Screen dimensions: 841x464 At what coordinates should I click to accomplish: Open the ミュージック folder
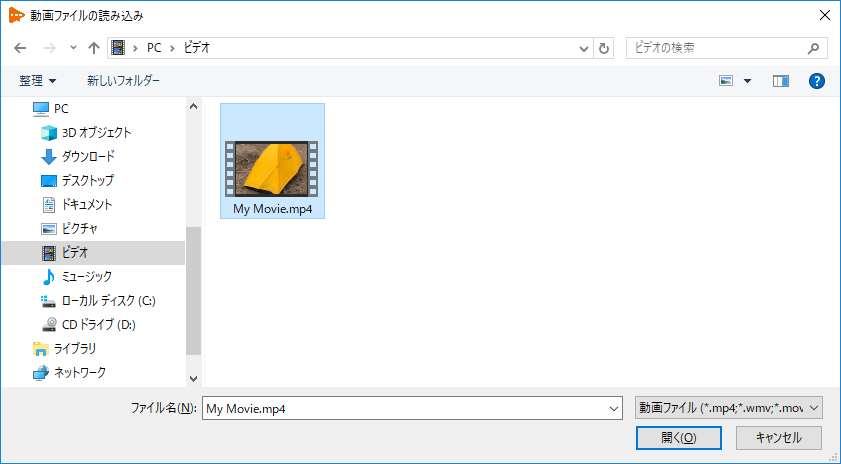click(87, 277)
